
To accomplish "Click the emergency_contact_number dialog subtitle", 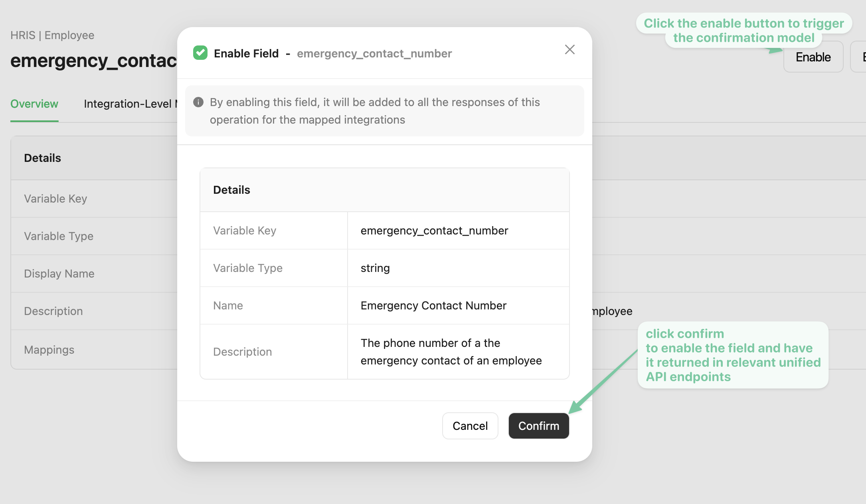I will [374, 53].
